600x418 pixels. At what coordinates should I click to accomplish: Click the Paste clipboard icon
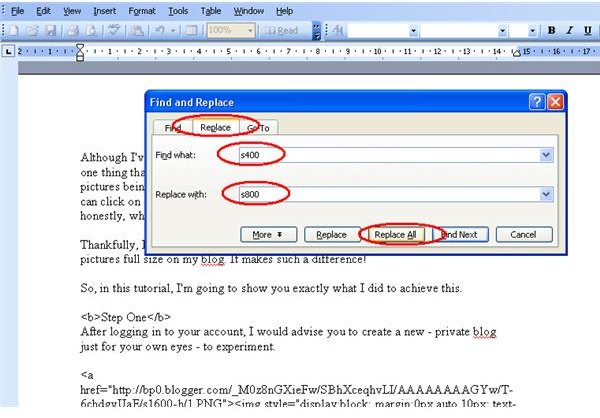tap(137, 30)
